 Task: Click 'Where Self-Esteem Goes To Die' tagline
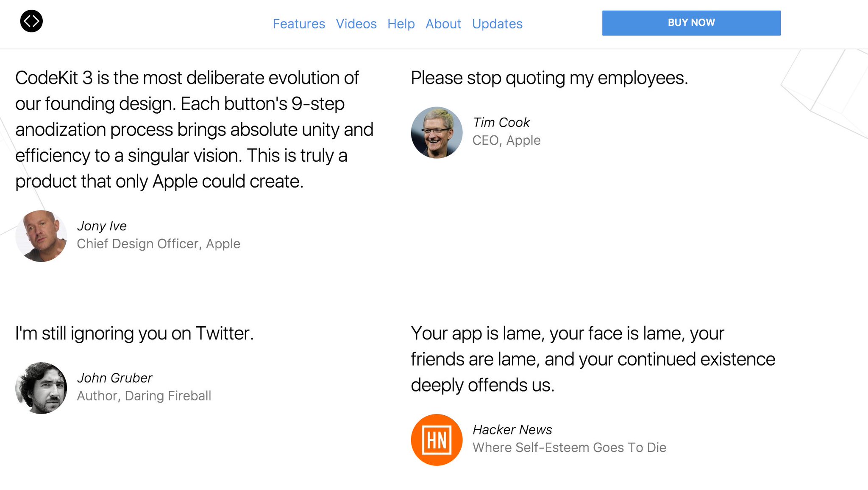click(570, 448)
